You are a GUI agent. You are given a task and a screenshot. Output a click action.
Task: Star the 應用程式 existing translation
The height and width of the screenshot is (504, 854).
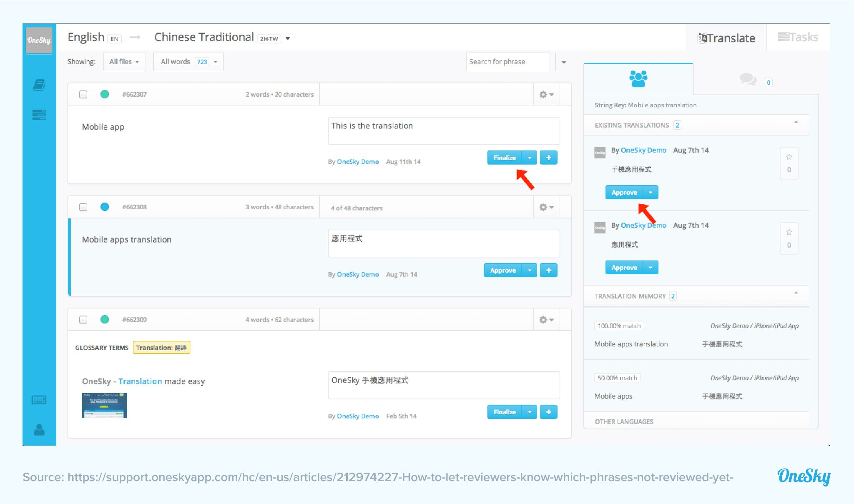point(789,232)
